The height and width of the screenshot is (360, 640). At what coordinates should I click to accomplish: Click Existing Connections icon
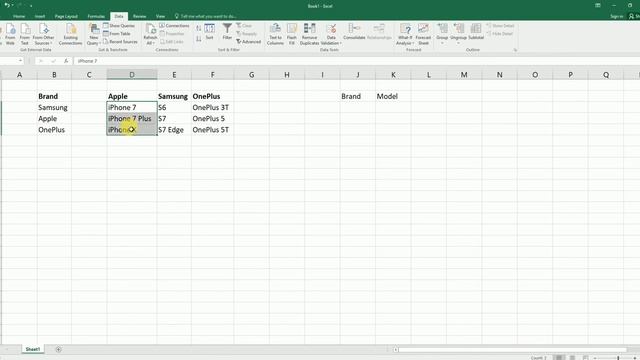[70, 33]
